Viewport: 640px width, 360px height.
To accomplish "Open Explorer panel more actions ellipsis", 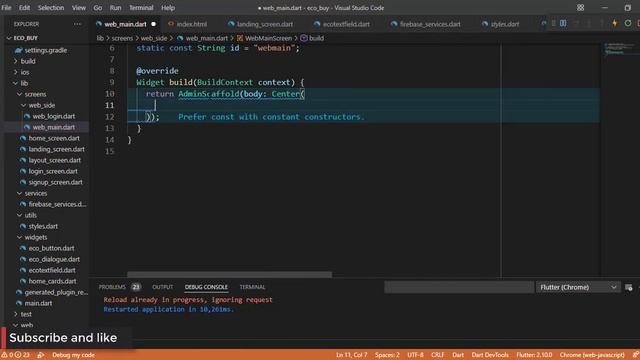I will point(77,24).
